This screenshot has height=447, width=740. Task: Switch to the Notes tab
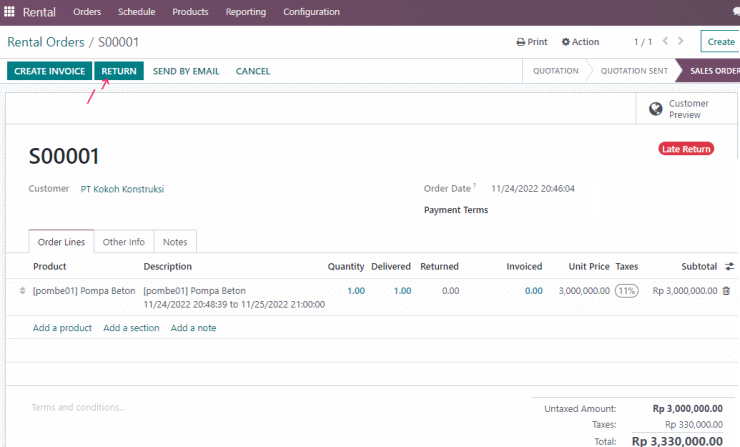[x=175, y=242]
